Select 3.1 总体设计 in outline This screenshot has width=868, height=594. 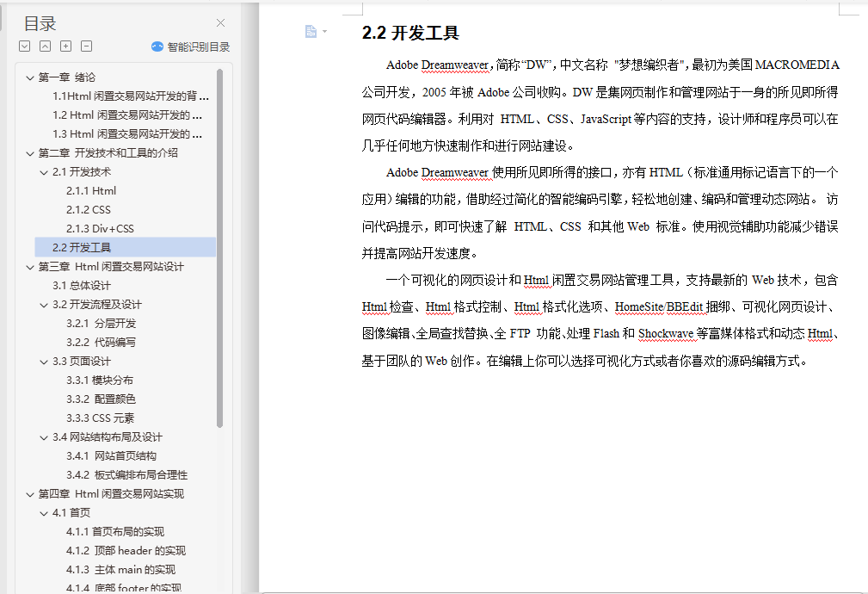coord(82,285)
